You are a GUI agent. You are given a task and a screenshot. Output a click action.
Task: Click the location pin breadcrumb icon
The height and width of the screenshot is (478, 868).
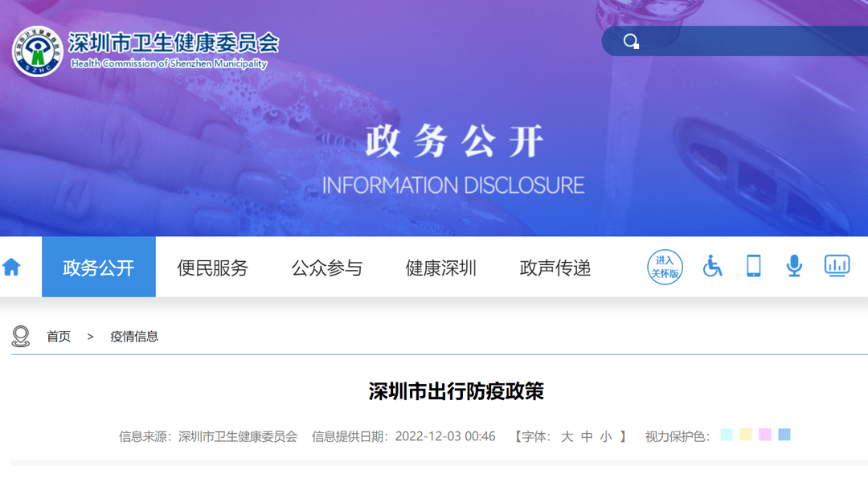21,337
